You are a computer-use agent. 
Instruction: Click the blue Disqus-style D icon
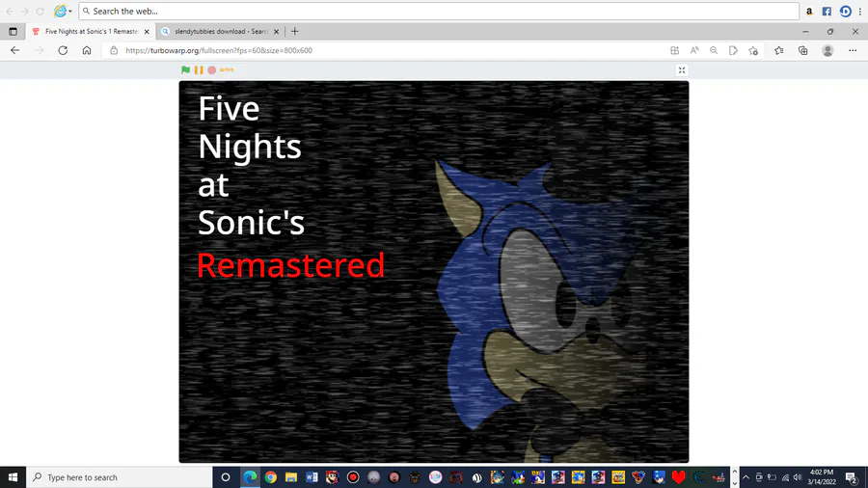pos(845,11)
